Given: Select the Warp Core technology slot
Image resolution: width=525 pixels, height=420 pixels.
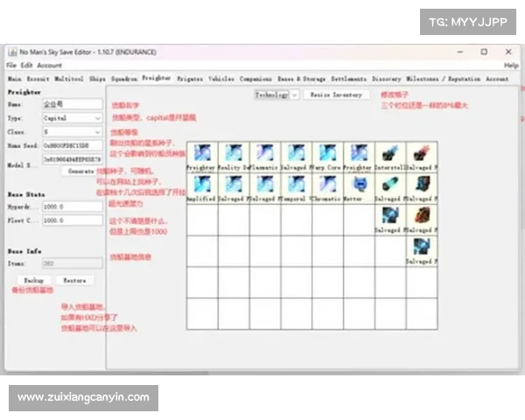Looking at the screenshot, I should tap(327, 157).
